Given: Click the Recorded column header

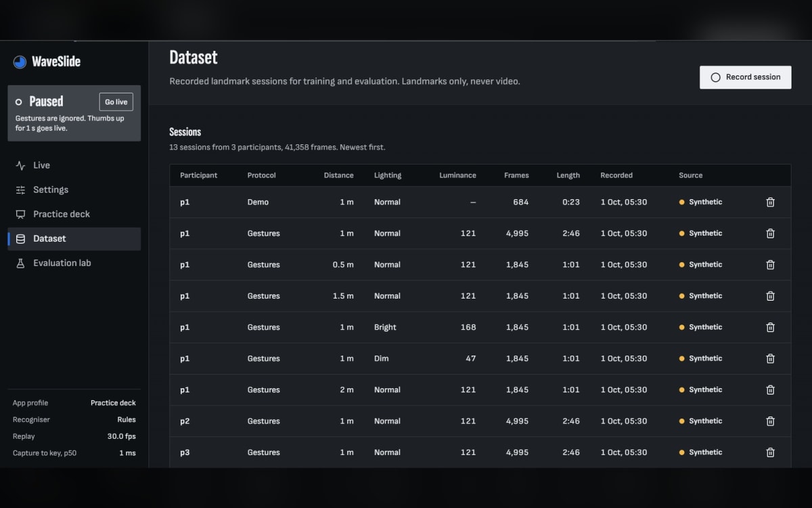Looking at the screenshot, I should pos(616,175).
